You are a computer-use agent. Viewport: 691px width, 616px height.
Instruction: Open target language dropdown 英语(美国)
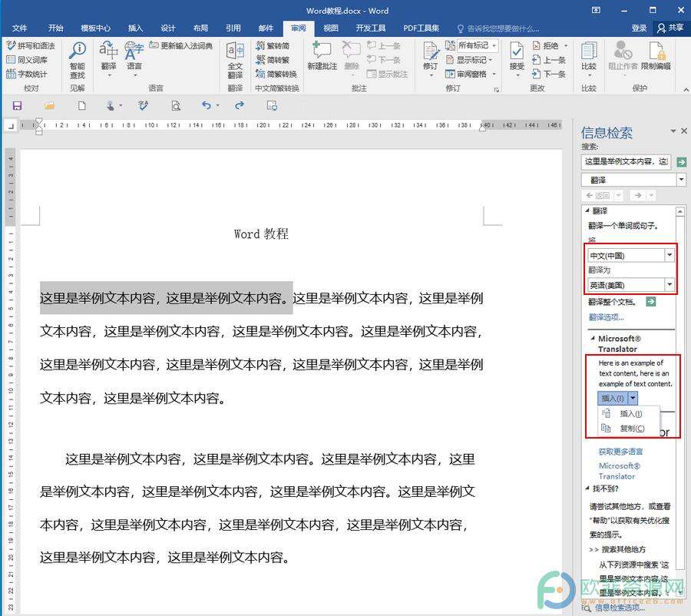[x=670, y=284]
